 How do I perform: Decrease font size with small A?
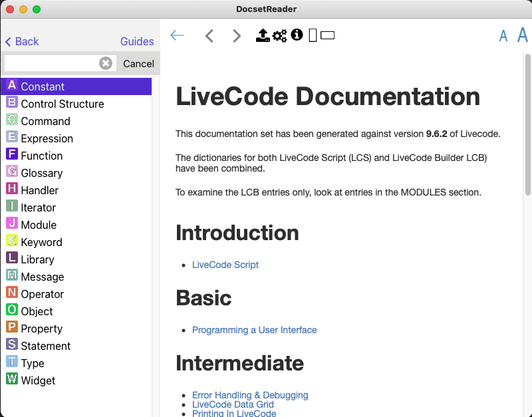point(503,37)
